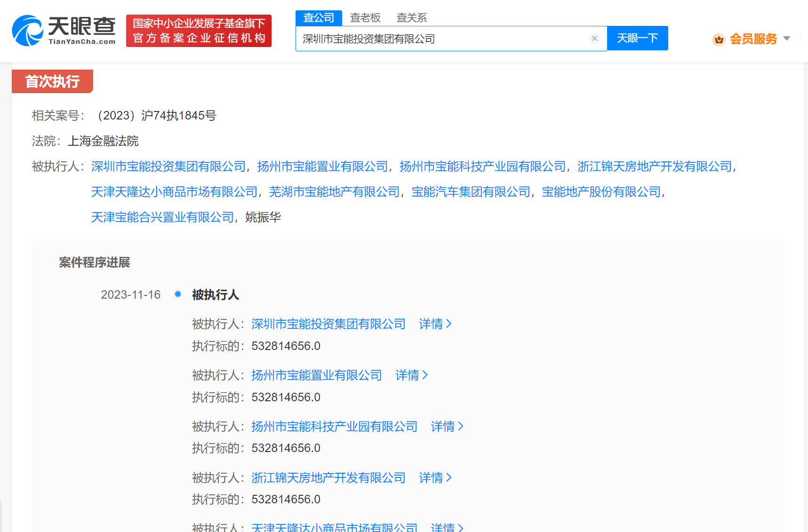The image size is (808, 532).
Task: View 详情 for 扬州市宝能科技产业园有限公司
Action: pos(448,427)
